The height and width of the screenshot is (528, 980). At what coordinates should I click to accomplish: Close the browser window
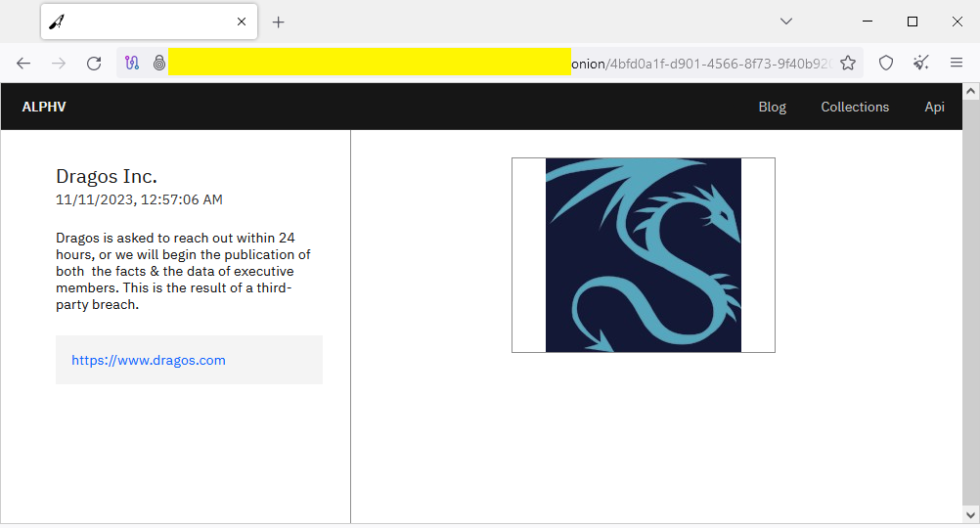[x=957, y=22]
